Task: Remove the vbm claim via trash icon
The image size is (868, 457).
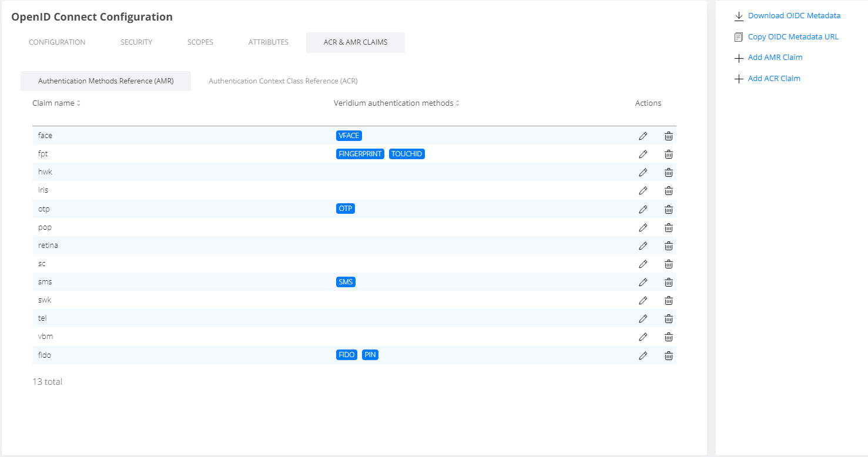Action: point(668,337)
